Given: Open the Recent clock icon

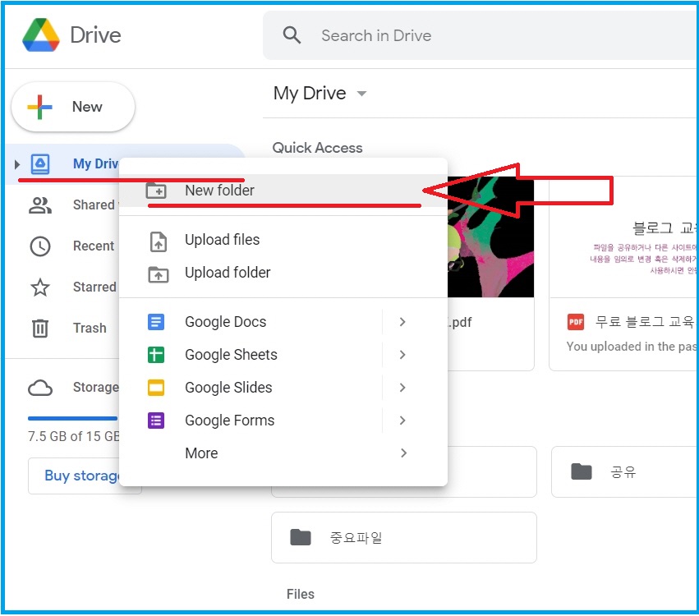Looking at the screenshot, I should [40, 246].
